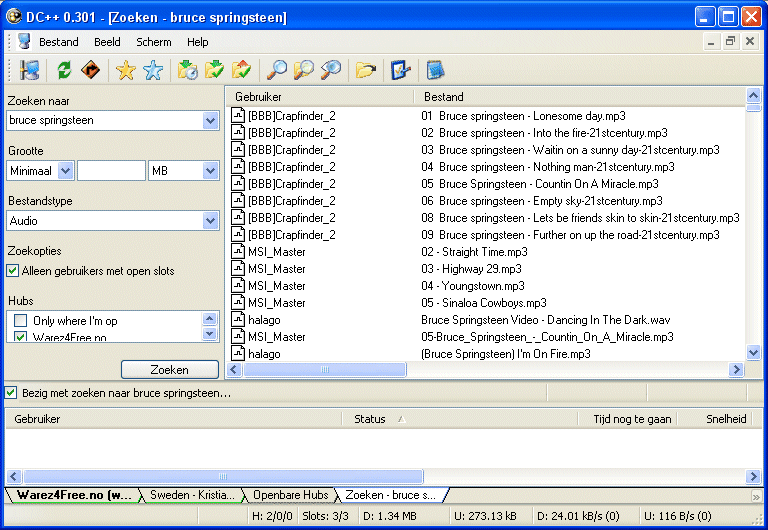This screenshot has height=530, width=768.
Task: Open Favorite Hubs yellow star icon
Action: (126, 70)
